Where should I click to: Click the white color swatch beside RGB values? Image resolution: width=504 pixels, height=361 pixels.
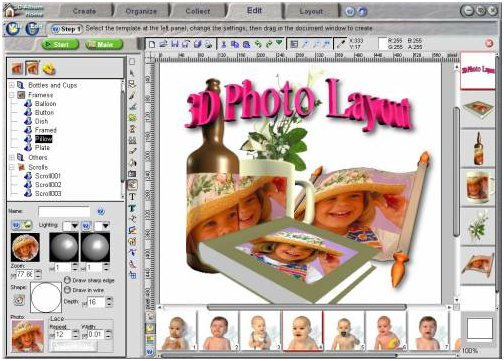(383, 44)
